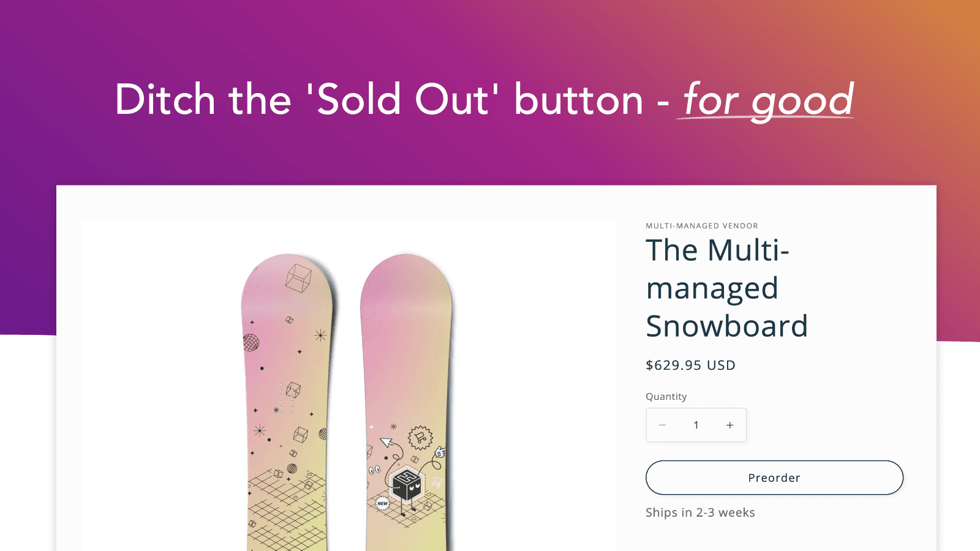980x551 pixels.
Task: Click the Multi-Managed Vendor label
Action: click(702, 226)
